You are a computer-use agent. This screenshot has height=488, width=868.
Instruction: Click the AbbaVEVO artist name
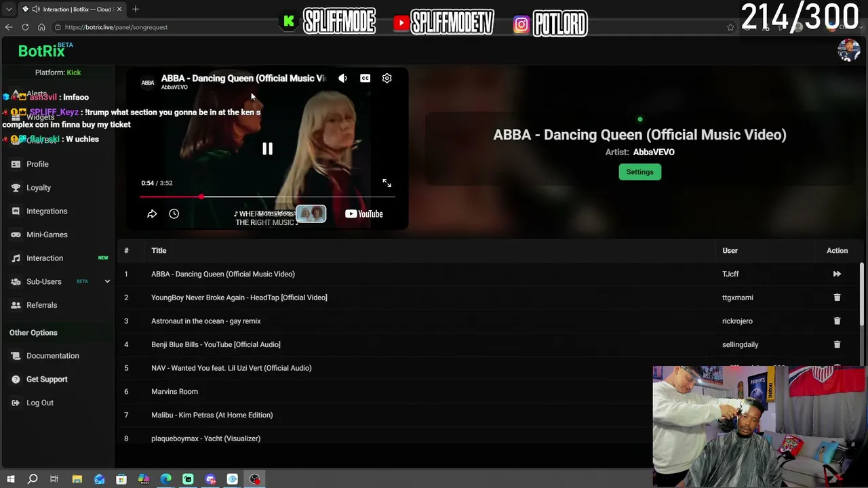tap(654, 152)
